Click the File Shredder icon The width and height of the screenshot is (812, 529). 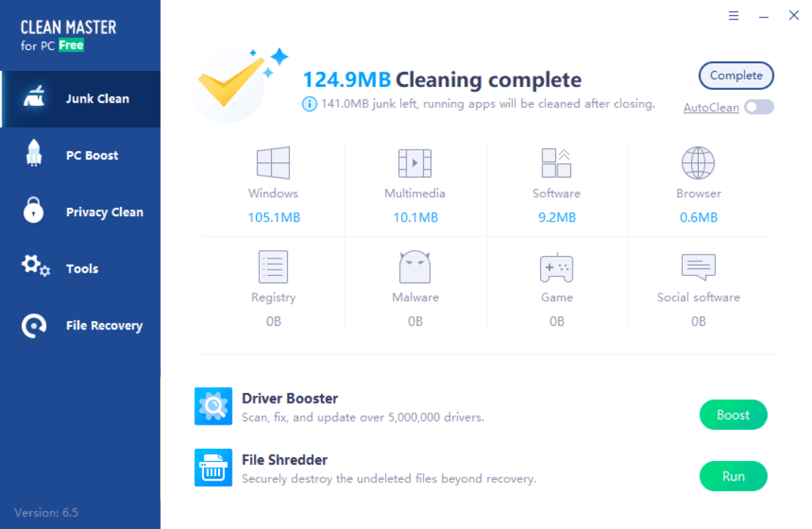pos(213,468)
